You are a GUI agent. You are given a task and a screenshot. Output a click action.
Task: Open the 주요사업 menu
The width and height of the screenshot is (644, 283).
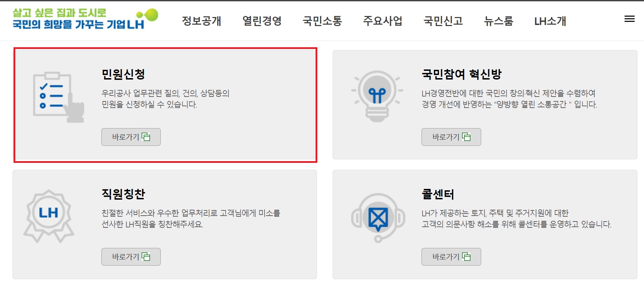coord(383,21)
